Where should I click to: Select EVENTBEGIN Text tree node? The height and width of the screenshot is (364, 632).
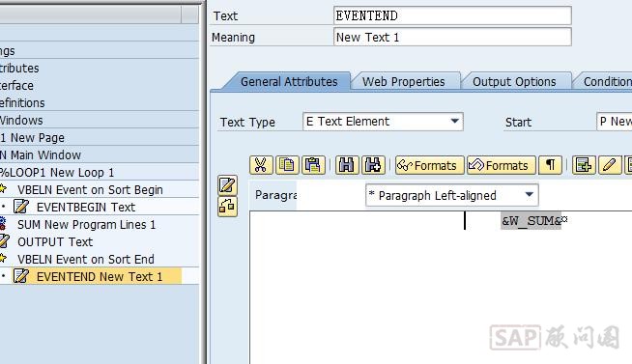click(x=86, y=208)
